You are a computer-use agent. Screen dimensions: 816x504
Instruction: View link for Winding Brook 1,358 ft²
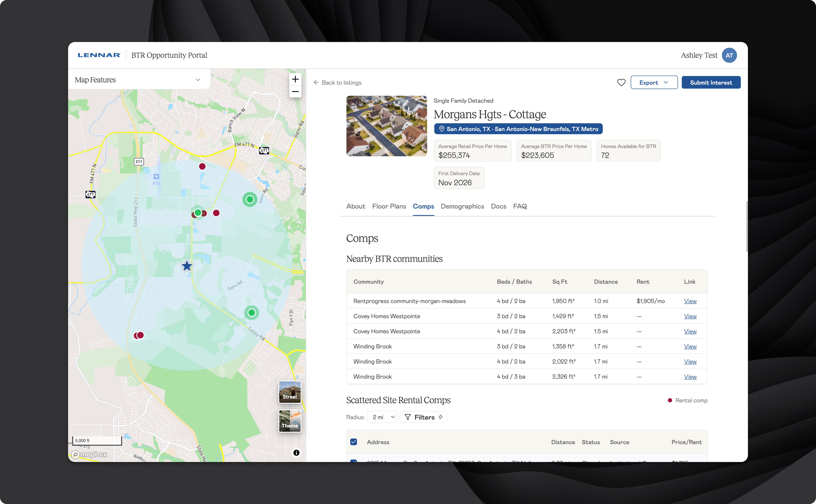pyautogui.click(x=690, y=346)
